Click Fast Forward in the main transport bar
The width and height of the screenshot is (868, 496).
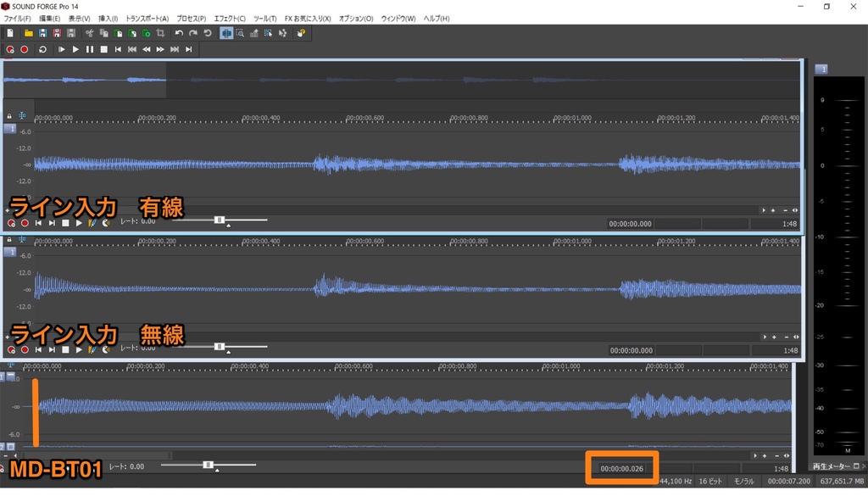click(x=160, y=49)
